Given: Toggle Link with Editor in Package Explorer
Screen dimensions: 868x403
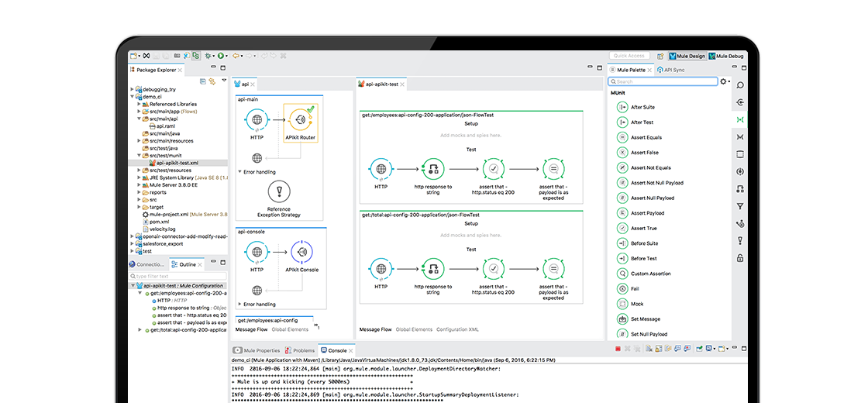Looking at the screenshot, I should click(x=212, y=81).
